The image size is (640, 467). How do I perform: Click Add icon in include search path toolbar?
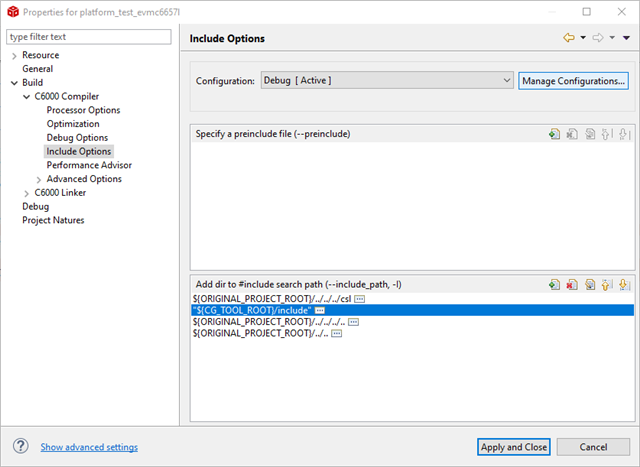pyautogui.click(x=554, y=285)
